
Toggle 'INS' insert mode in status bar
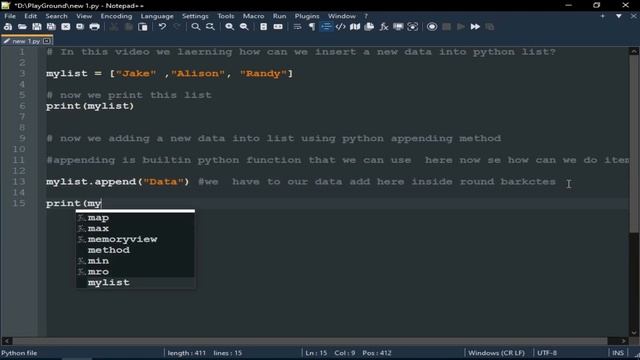pos(618,353)
